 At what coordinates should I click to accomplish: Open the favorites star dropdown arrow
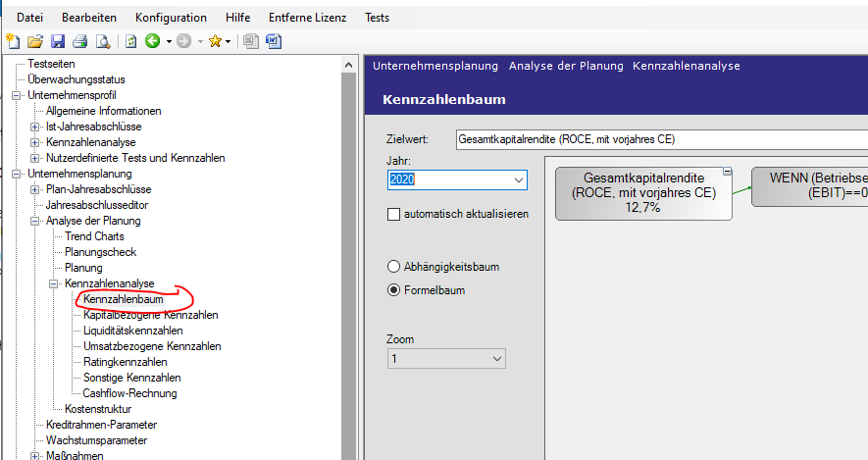click(x=228, y=42)
